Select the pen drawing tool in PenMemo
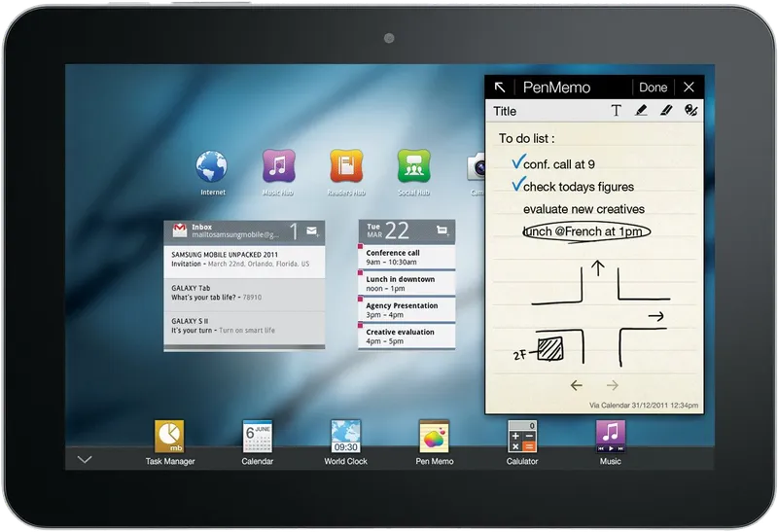Image resolution: width=778 pixels, height=532 pixels. tap(641, 110)
